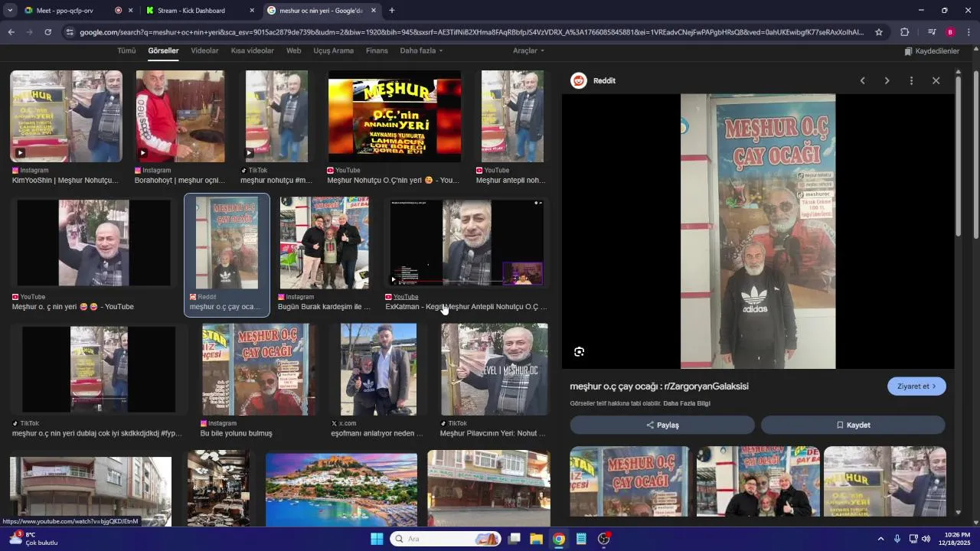Open File Explorer from the taskbar
Screen dimensions: 980x551
click(x=536, y=539)
